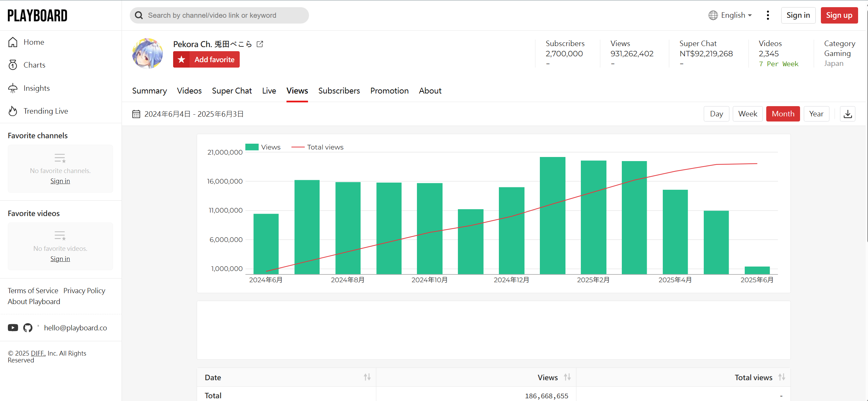The width and height of the screenshot is (868, 401).
Task: Focus the channel search field
Action: point(219,15)
